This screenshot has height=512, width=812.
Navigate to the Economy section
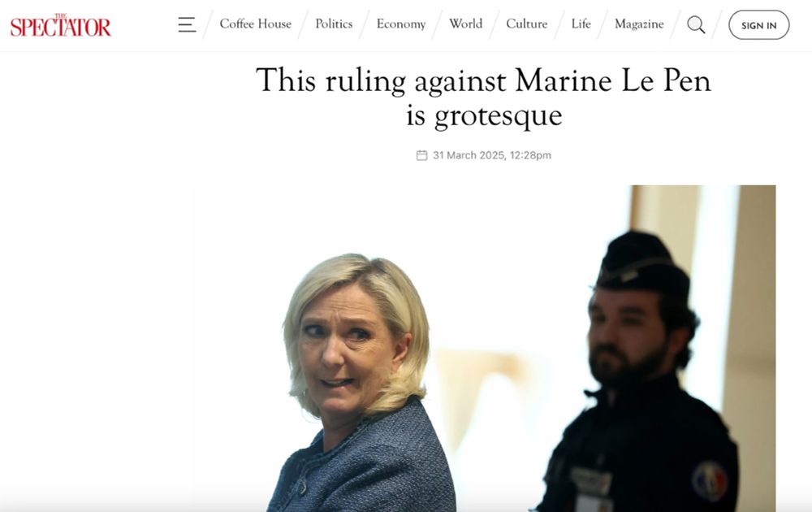click(401, 24)
